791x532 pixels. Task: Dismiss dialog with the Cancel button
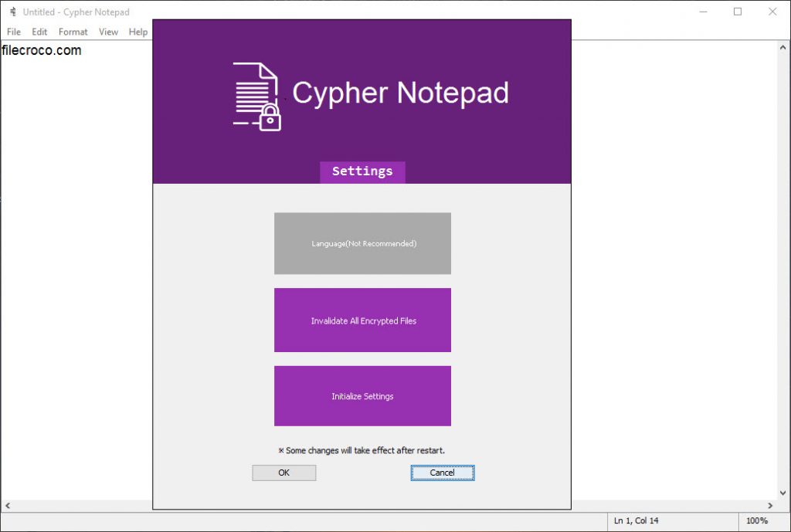[443, 473]
